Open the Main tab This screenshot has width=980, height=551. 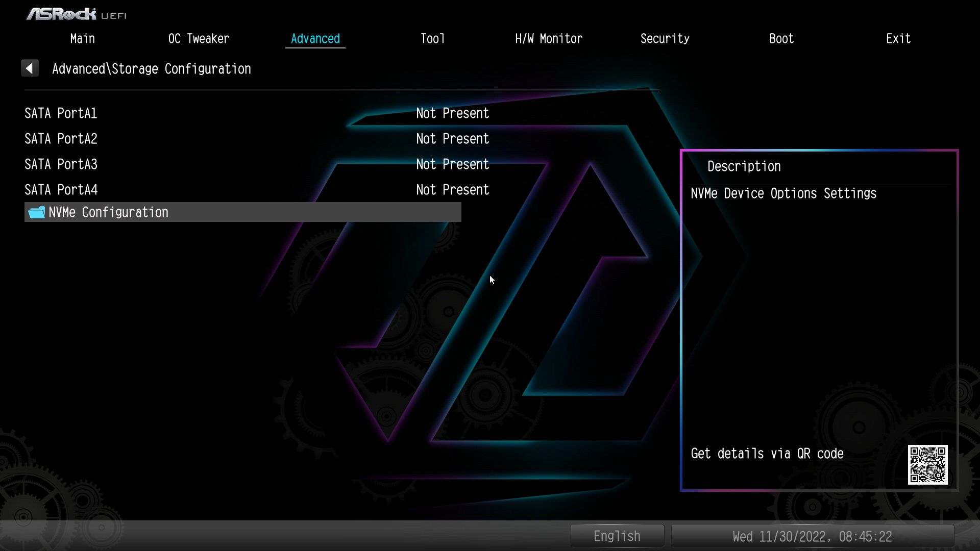[83, 39]
